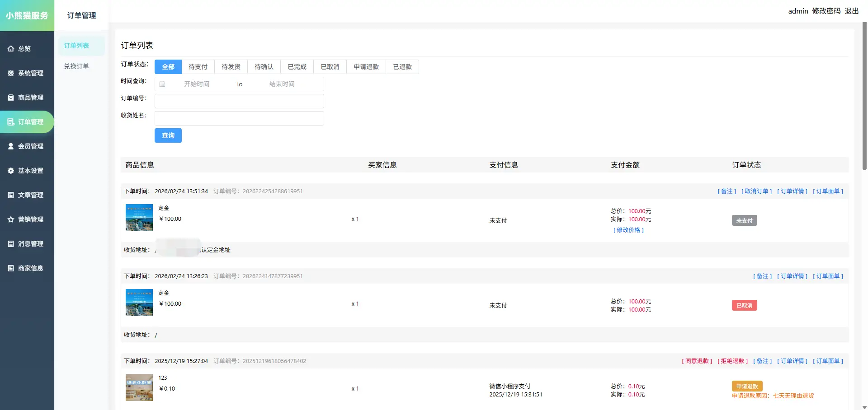868x410 pixels.
Task: Open 兑换订单 submenu item
Action: click(76, 66)
